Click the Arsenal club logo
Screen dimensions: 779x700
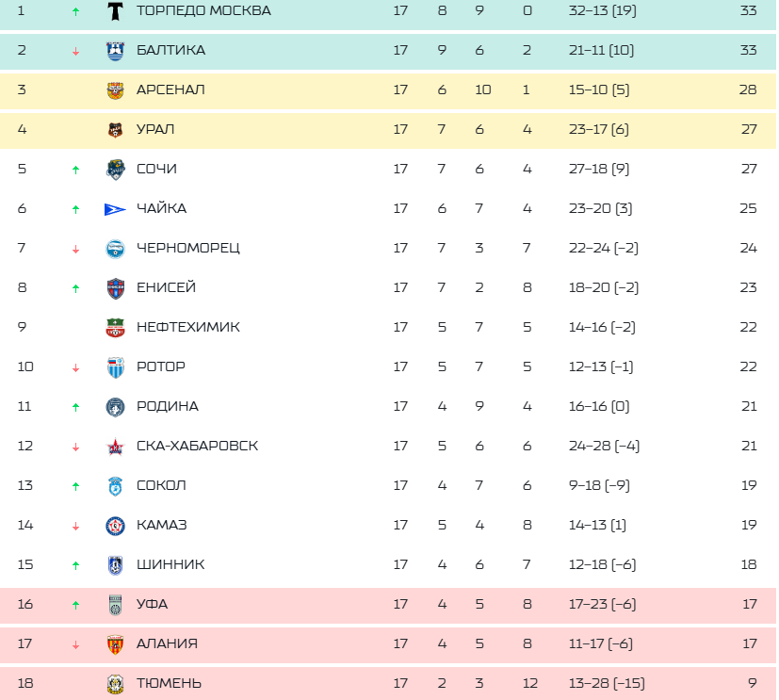115,90
